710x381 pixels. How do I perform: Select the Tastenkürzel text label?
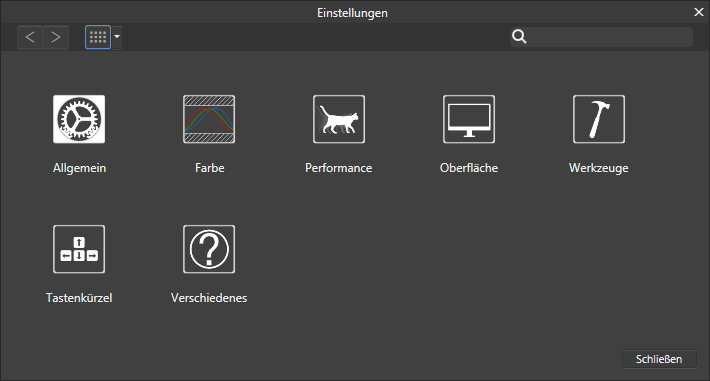(x=79, y=298)
